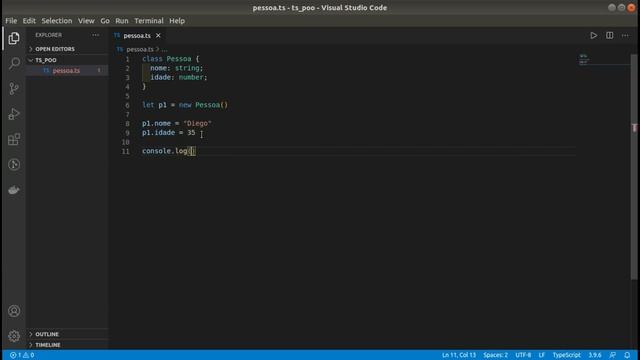Image resolution: width=640 pixels, height=360 pixels.
Task: Open editor More Actions ellipsis
Action: click(625, 36)
